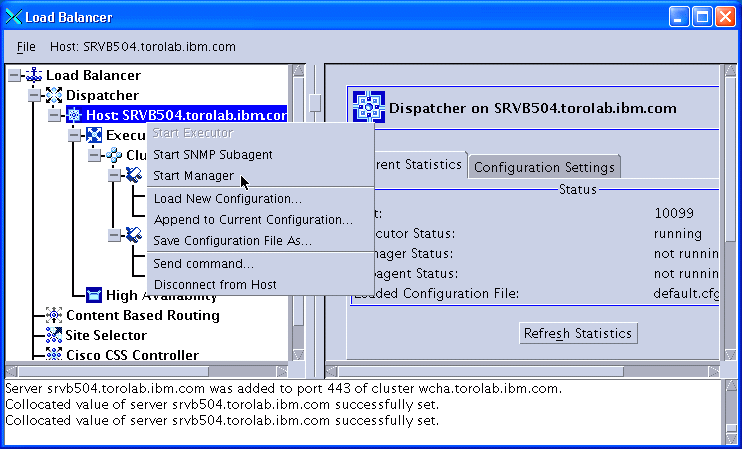Click the Dispatcher node icon

(x=54, y=95)
